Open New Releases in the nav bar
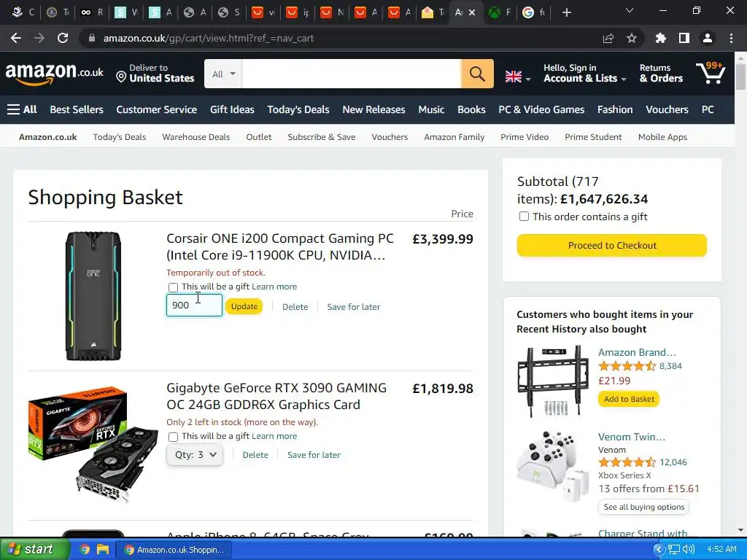This screenshot has height=560, width=747. (373, 109)
